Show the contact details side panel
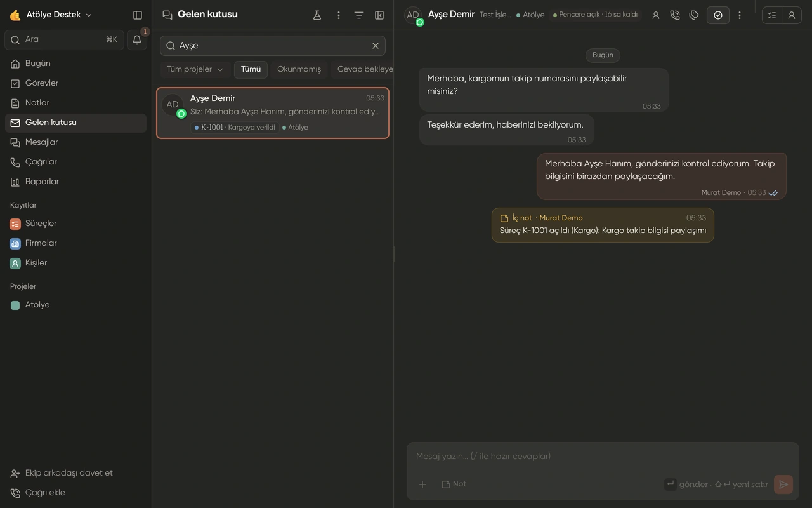This screenshot has height=508, width=812. (792, 15)
